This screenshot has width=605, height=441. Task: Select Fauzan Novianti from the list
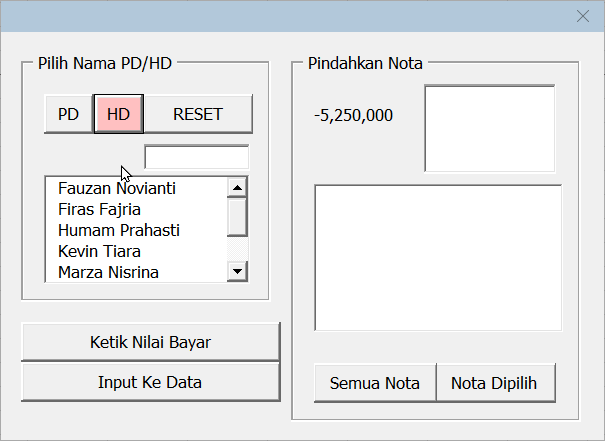coord(137,188)
